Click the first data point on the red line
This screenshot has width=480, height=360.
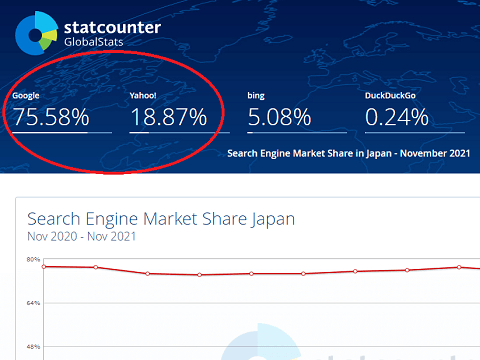pyautogui.click(x=44, y=267)
